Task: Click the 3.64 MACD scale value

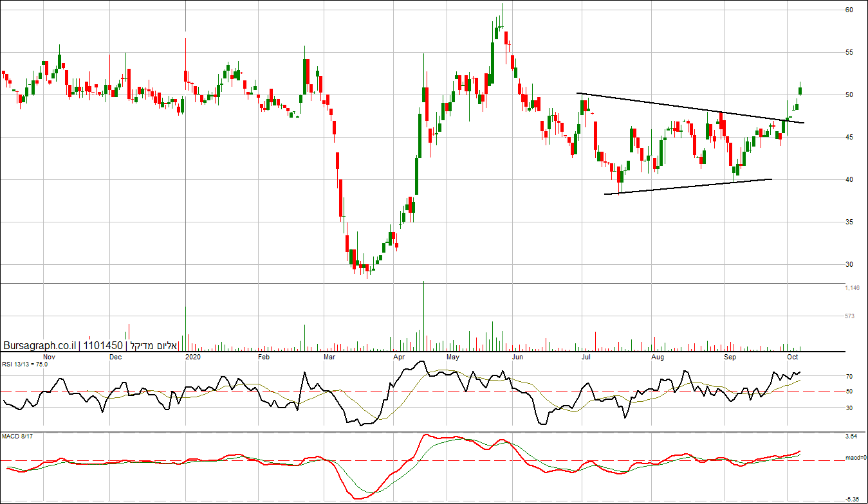Action: 851,437
